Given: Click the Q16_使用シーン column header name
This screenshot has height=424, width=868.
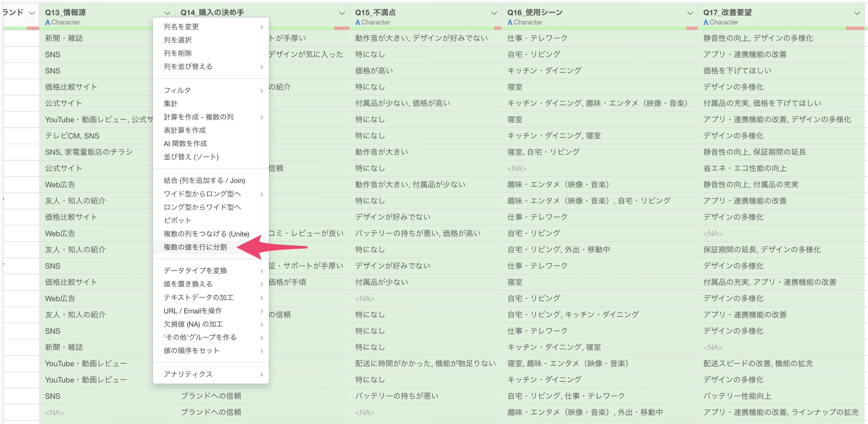Looking at the screenshot, I should pos(535,12).
